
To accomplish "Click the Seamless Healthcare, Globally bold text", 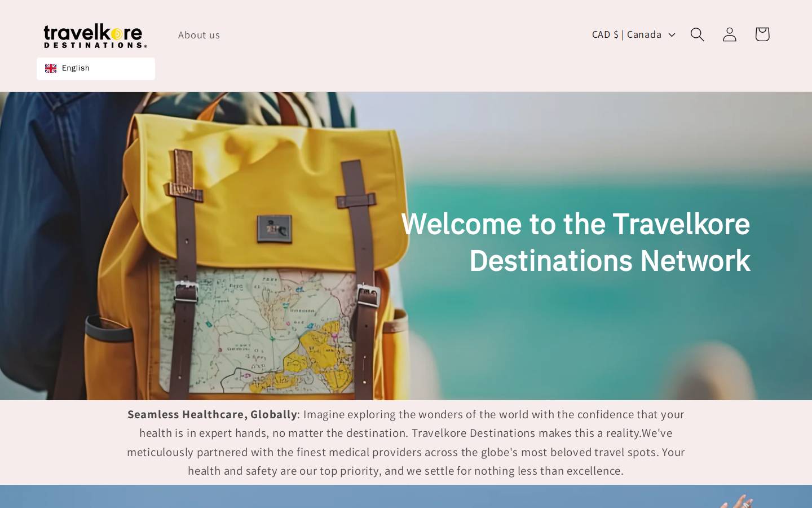I will click(212, 414).
